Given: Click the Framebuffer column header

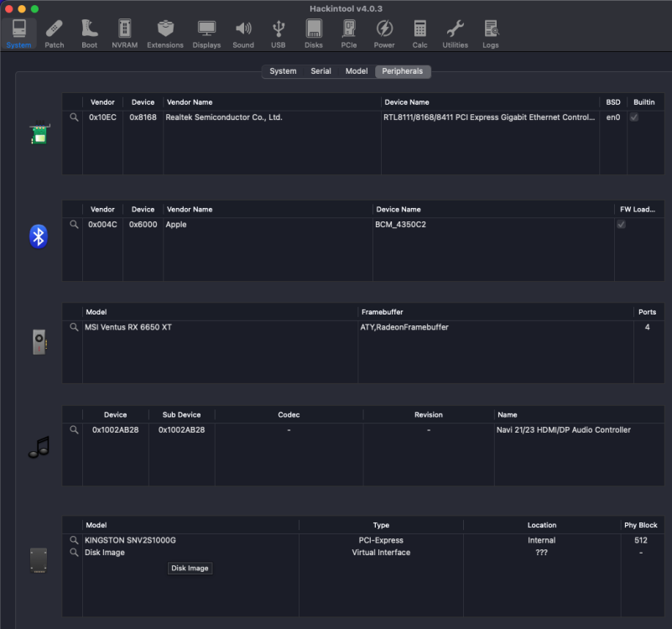Looking at the screenshot, I should coord(496,312).
